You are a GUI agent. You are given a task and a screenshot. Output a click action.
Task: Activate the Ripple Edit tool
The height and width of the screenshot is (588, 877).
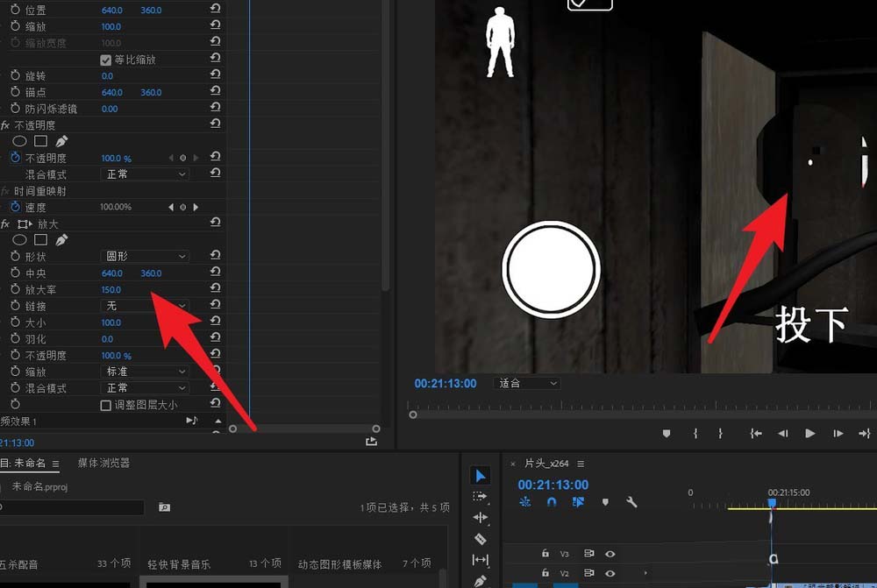pos(481,517)
